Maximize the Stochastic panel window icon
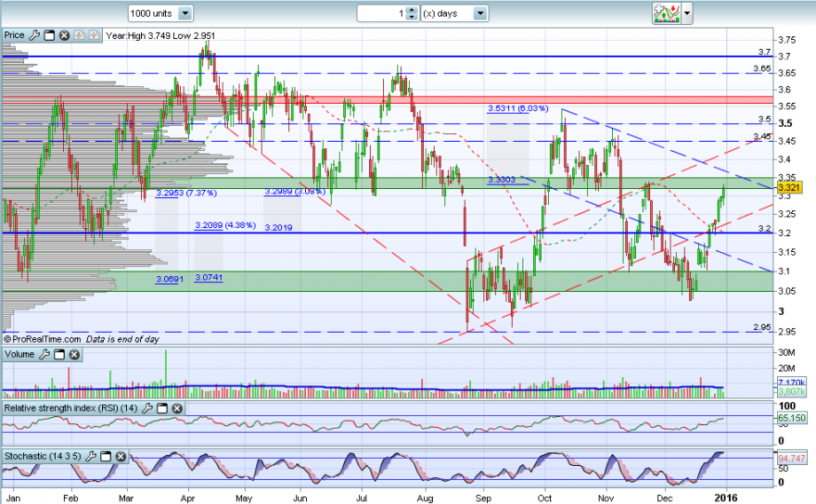This screenshot has height=504, width=816. 106,457
